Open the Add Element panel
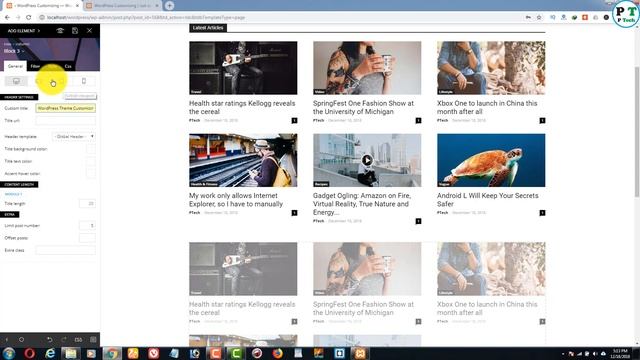Screen dimensions: 640x360 tap(24, 31)
